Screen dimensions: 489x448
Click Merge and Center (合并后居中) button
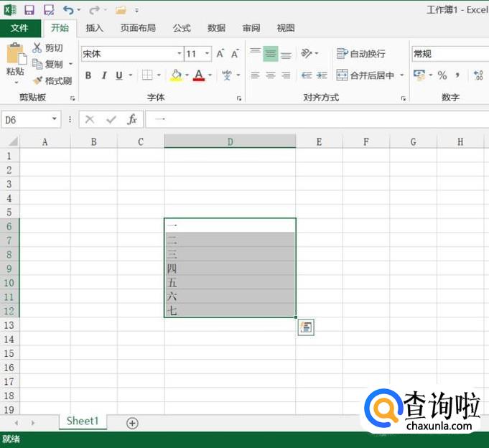pyautogui.click(x=366, y=75)
